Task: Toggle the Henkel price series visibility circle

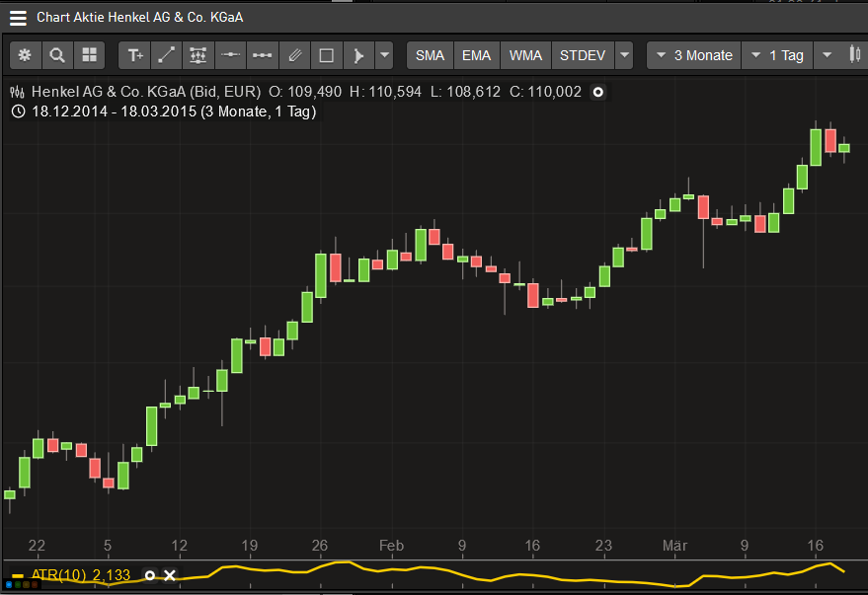Action: tap(597, 92)
